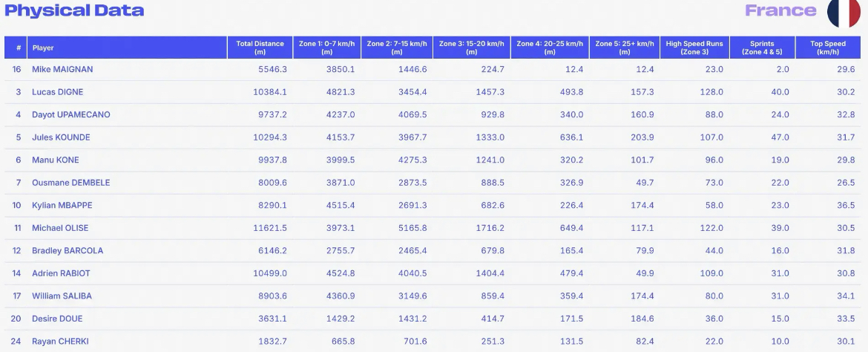868x352 pixels.
Task: Sort by Total Distance column header
Action: [x=260, y=48]
